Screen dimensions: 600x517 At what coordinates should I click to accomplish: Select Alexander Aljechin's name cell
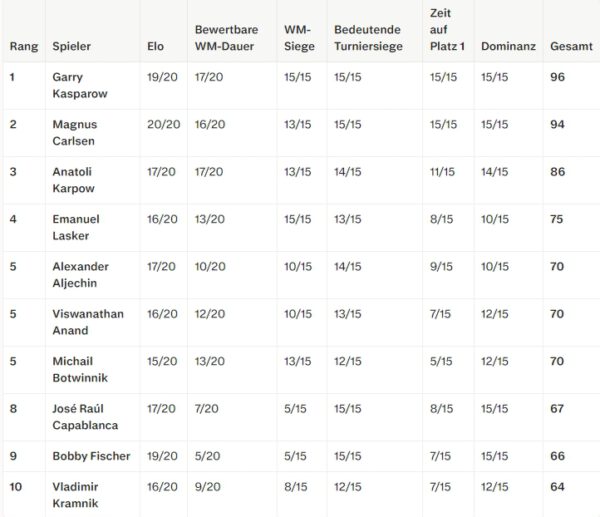(x=80, y=275)
